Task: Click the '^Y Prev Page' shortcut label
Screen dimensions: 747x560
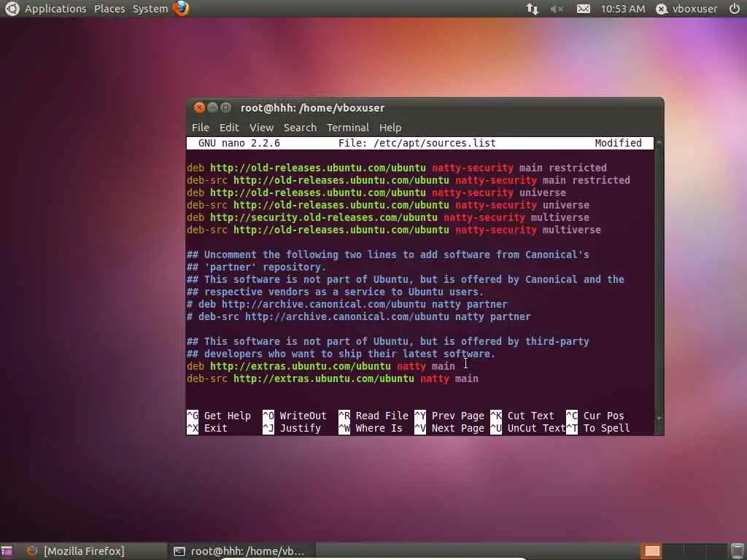Action: pos(449,416)
